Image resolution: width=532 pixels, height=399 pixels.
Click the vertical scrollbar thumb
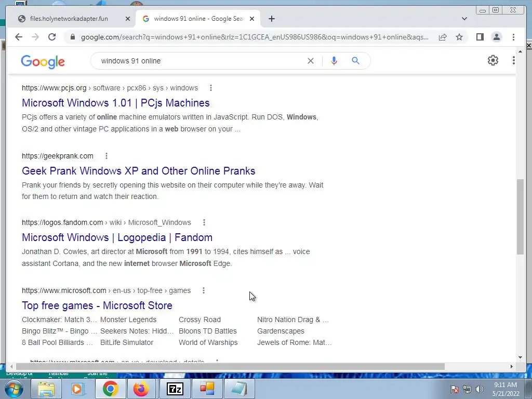[x=521, y=217]
